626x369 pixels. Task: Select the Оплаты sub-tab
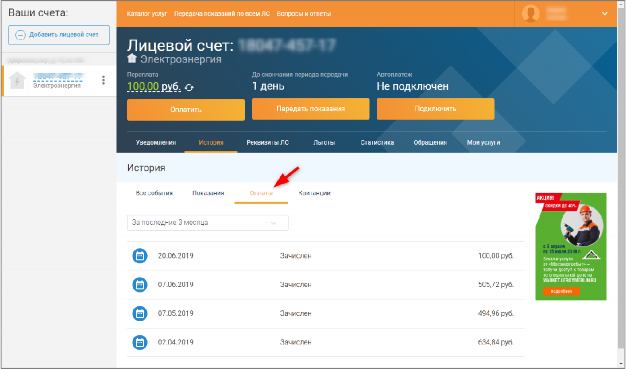(261, 193)
